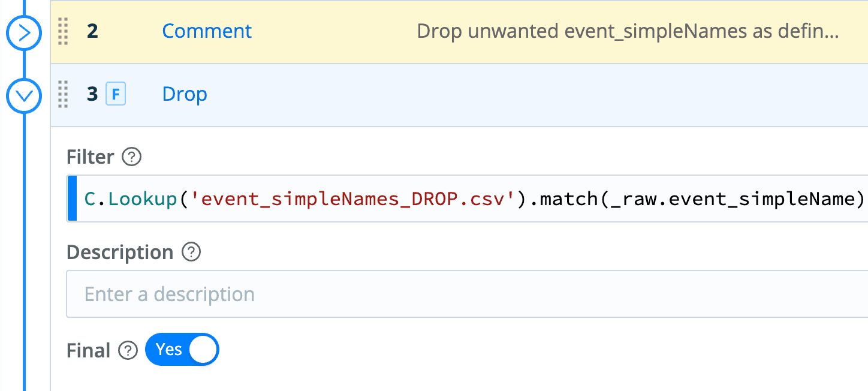Click function number 2
Image resolution: width=868 pixels, height=391 pixels.
tap(92, 32)
